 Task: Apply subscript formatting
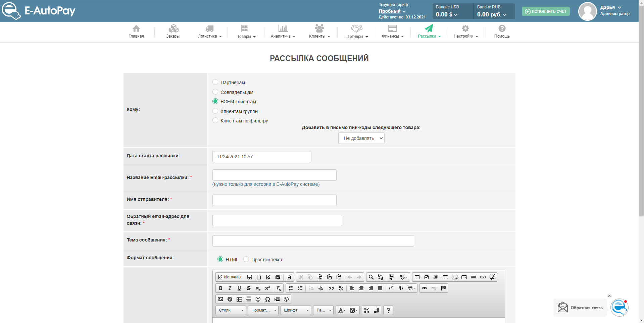point(258,288)
